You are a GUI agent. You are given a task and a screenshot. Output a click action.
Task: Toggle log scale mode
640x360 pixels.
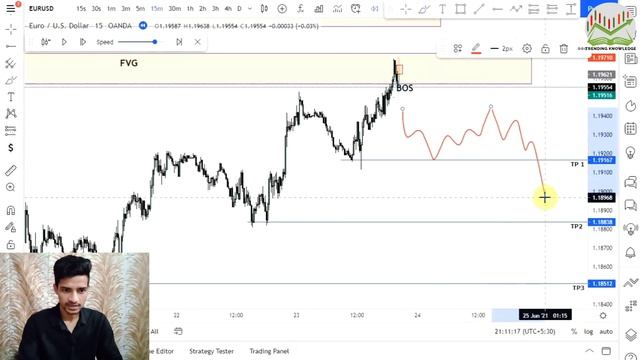click(588, 331)
